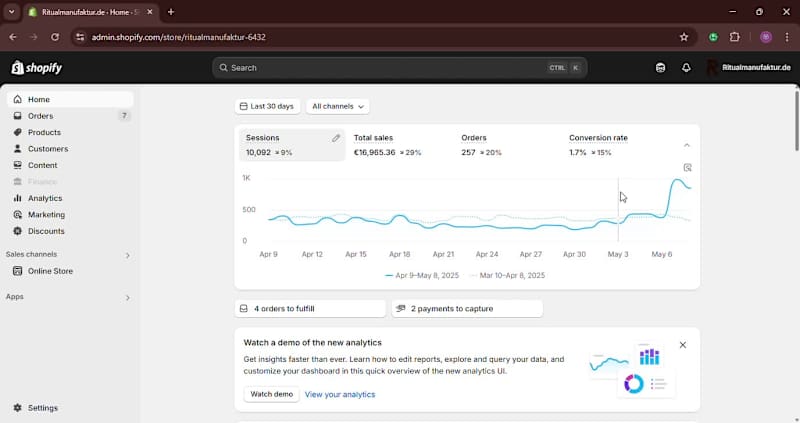Screen dimensions: 800x423
Task: Open the Last 30 days date picker
Action: pos(267,106)
